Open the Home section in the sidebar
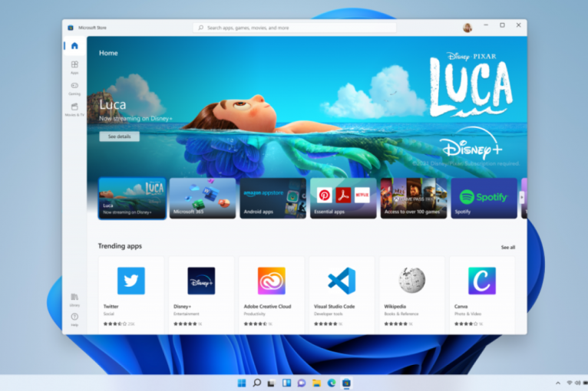 74,46
